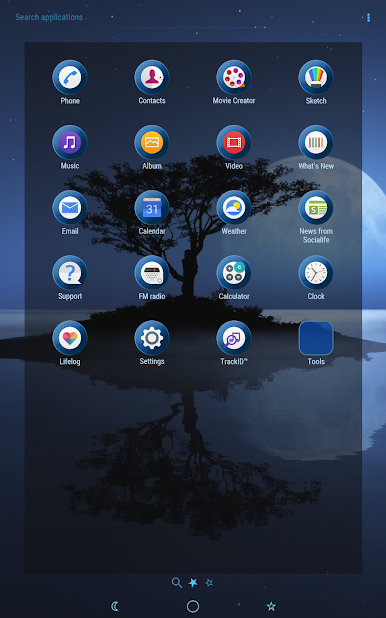Open the Settings app
386x618 pixels.
click(x=152, y=338)
